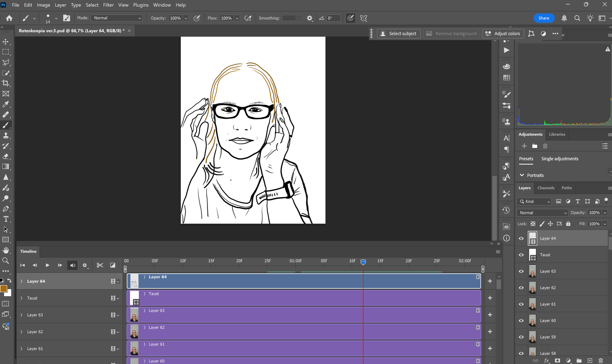Select the Eyedropper tool
The height and width of the screenshot is (364, 612).
tap(6, 104)
